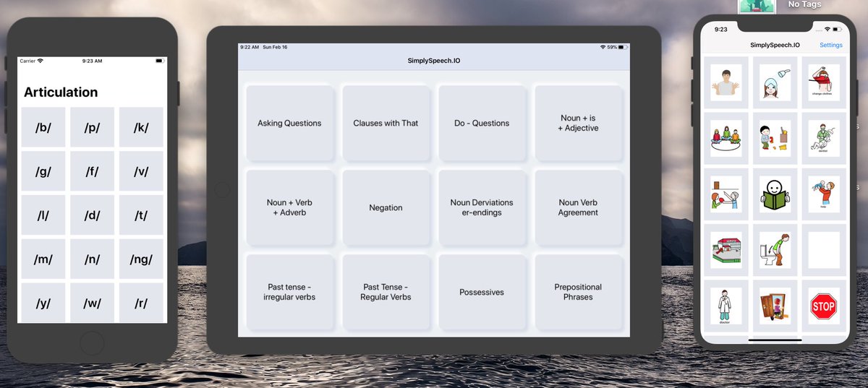The height and width of the screenshot is (388, 868).
Task: Tap the reaching for shelf picture card
Action: [x=726, y=194]
